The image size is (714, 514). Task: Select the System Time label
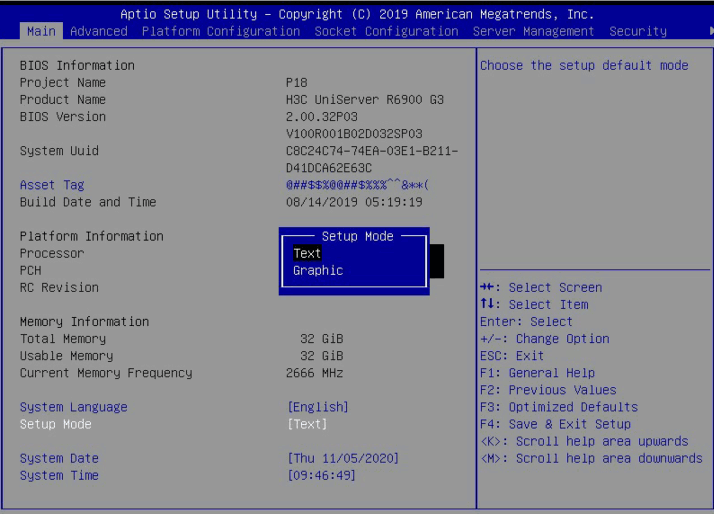point(59,475)
